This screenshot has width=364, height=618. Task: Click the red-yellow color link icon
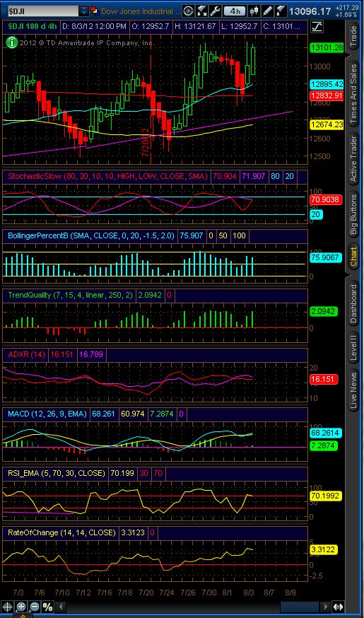[x=95, y=10]
